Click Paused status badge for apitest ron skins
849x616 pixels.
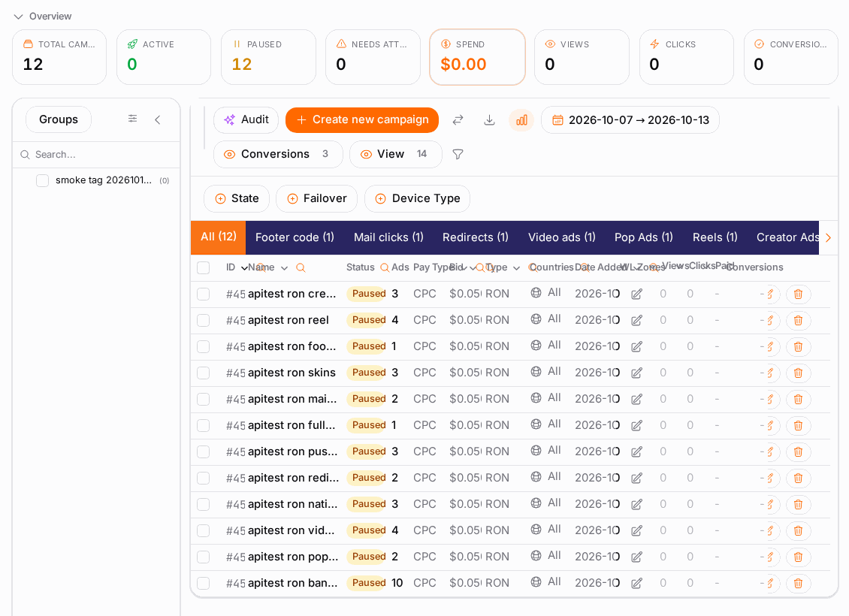(367, 373)
